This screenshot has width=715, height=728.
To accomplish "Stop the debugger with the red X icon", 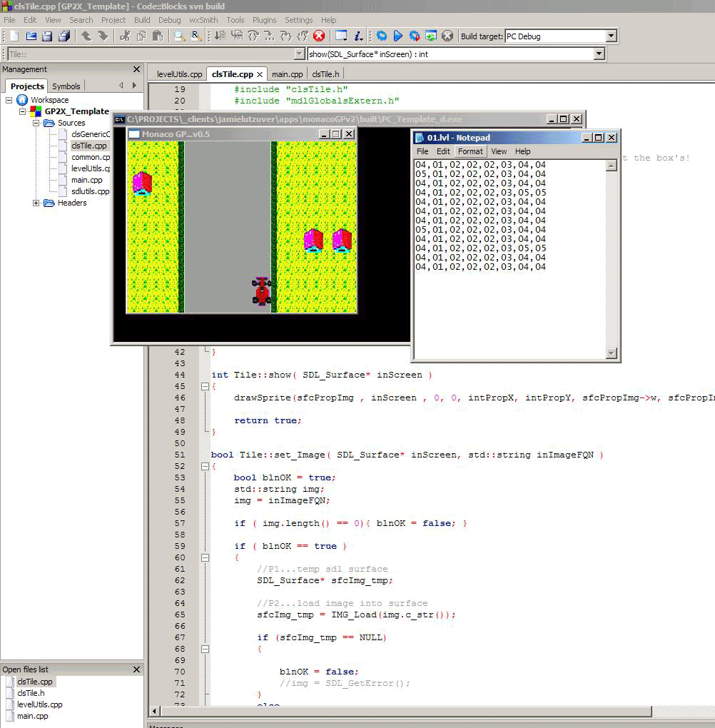I will coord(319,36).
